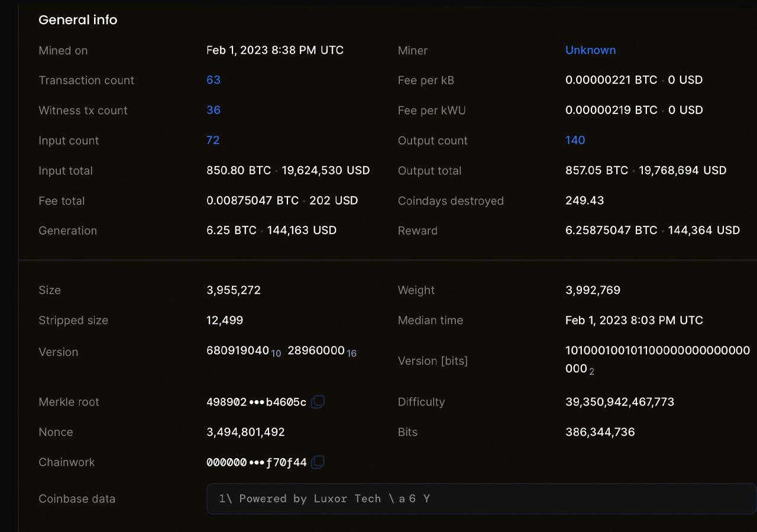
Task: Click the Mined on date value
Action: coord(275,50)
